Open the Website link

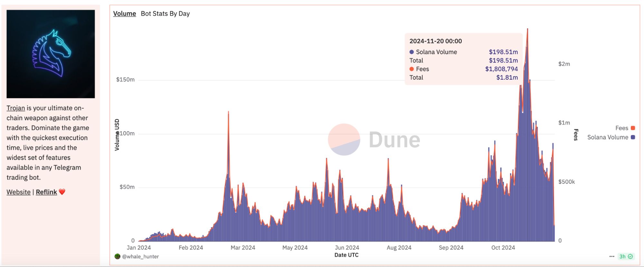point(18,192)
